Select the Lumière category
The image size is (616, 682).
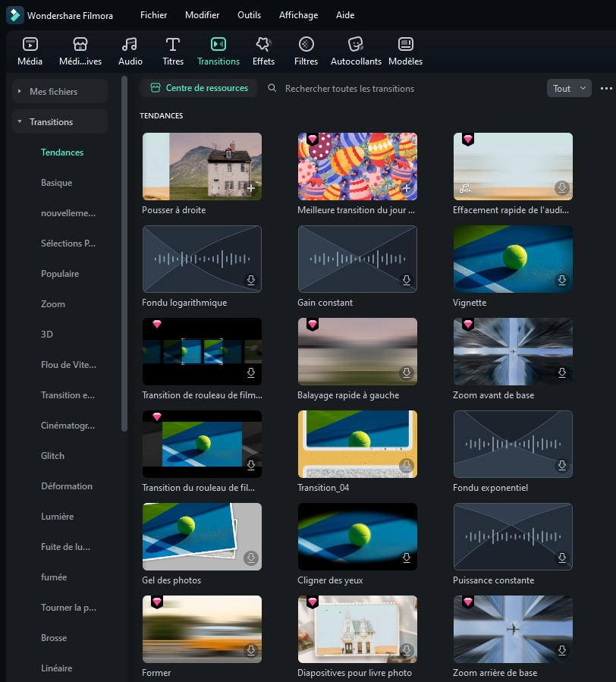click(58, 517)
